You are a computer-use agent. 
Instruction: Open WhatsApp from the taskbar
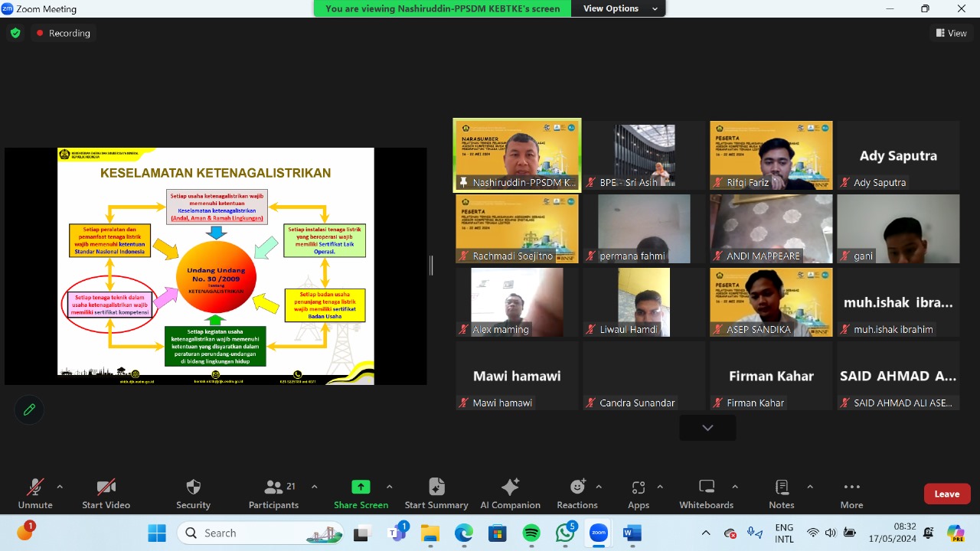[x=565, y=533]
